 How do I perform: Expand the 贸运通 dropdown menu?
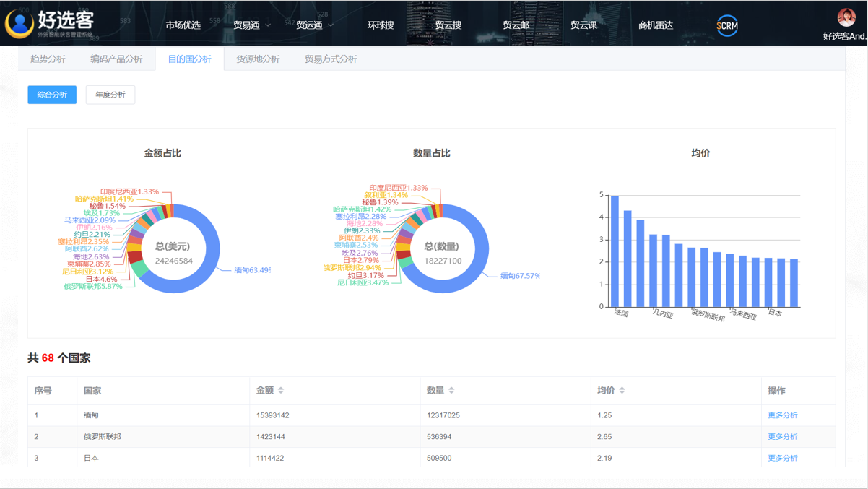(314, 25)
